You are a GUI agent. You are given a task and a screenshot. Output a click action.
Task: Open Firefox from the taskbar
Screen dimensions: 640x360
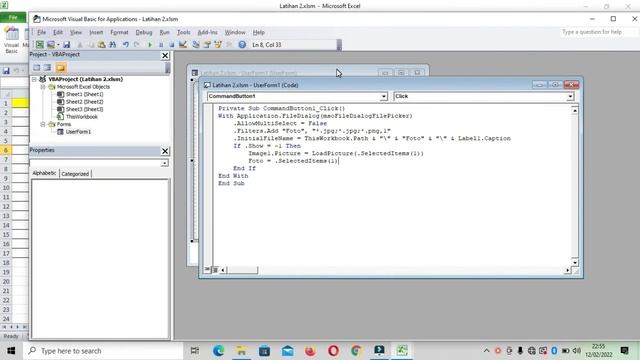(x=310, y=351)
